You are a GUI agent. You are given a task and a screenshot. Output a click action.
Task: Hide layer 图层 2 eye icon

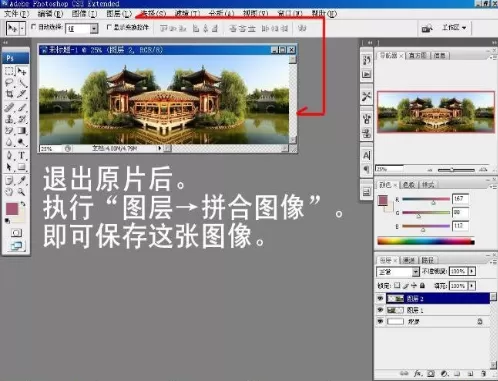380,299
